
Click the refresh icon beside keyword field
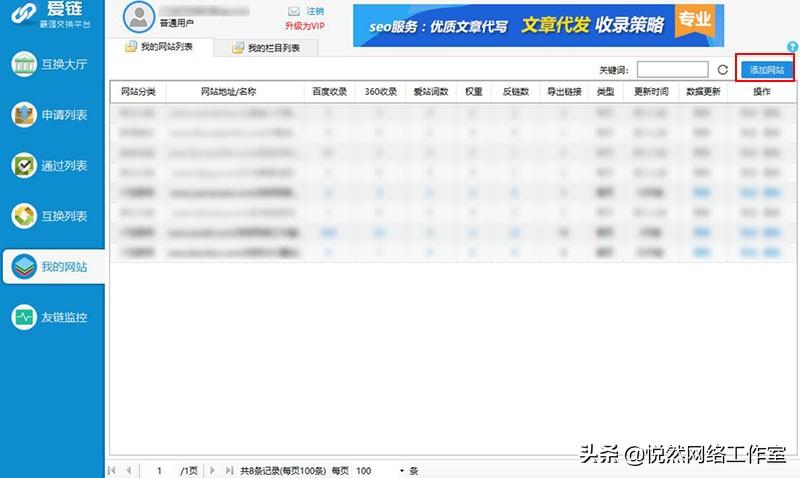click(x=722, y=70)
